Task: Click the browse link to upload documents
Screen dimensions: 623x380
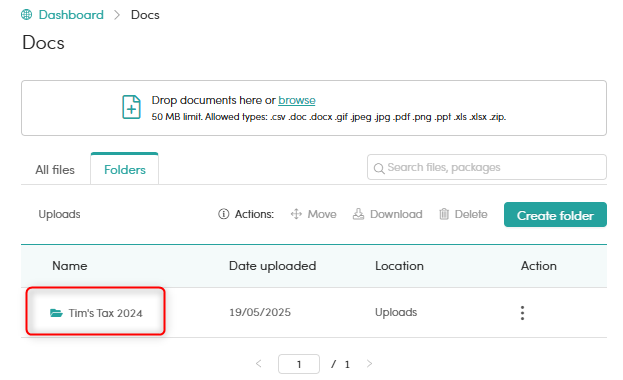Action: click(x=296, y=100)
